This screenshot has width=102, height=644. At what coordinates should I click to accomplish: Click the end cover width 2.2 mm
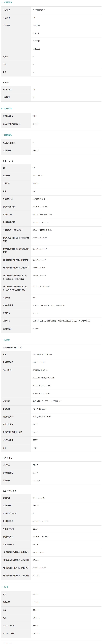(36, 602)
